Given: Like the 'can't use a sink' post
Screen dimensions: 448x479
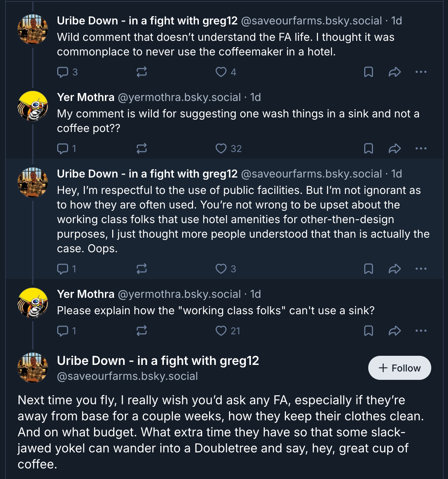Looking at the screenshot, I should pos(221,331).
